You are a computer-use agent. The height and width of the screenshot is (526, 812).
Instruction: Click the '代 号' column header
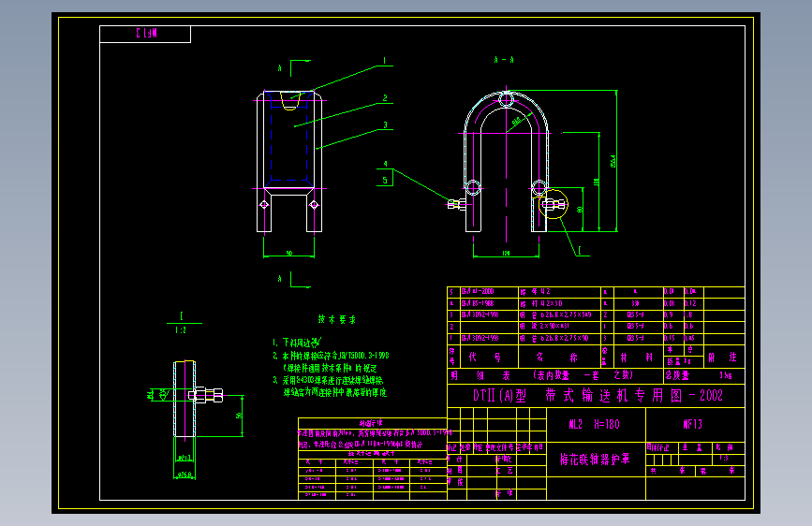485,358
